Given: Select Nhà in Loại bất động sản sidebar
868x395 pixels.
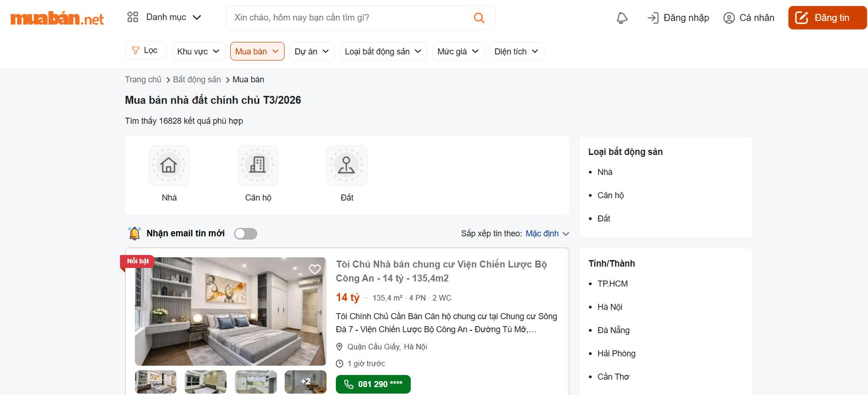Looking at the screenshot, I should (605, 172).
